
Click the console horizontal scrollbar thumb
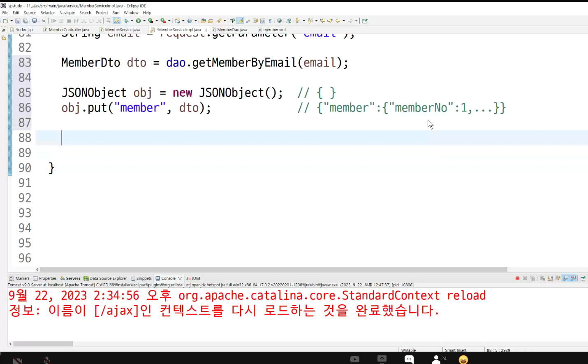tap(43, 344)
